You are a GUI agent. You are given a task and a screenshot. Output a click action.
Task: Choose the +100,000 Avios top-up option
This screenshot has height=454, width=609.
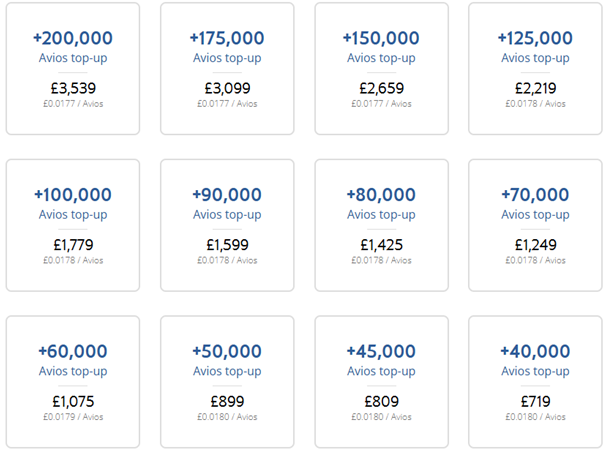point(73,225)
